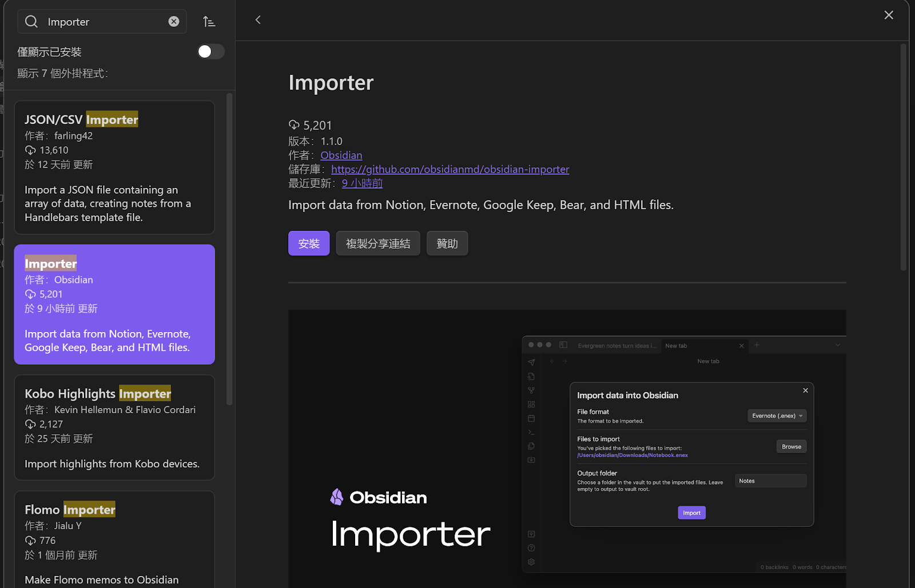Open the obsidian-importer GitHub repository link
The height and width of the screenshot is (588, 915).
[450, 169]
